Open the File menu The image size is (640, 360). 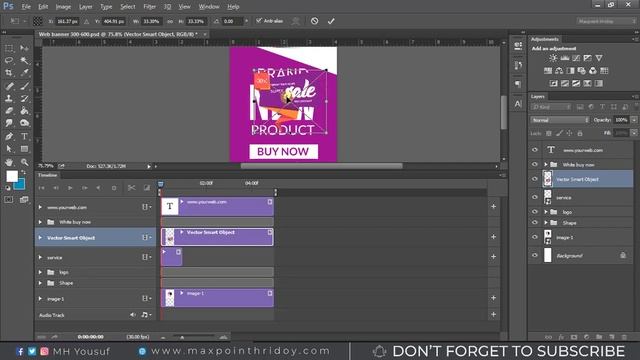[26, 7]
